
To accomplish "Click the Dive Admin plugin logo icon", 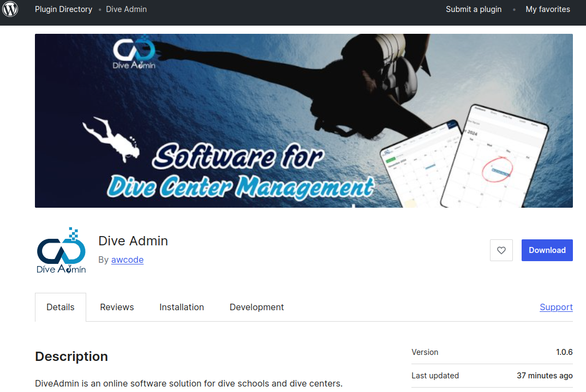I will [61, 250].
